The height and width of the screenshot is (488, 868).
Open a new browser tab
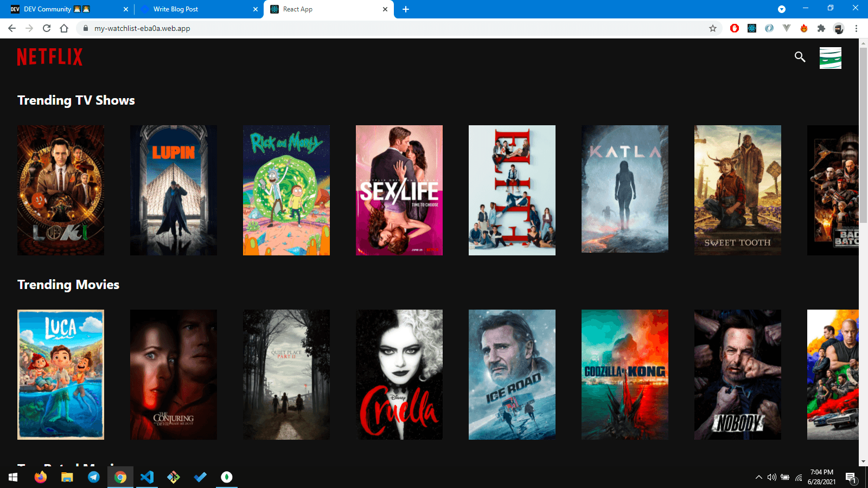click(406, 9)
